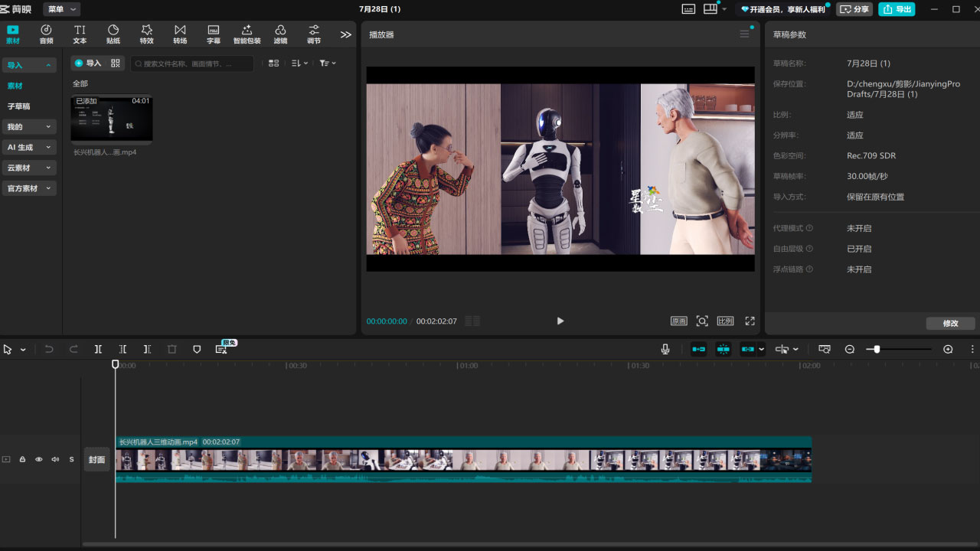Switch to the 文本 (text) tab
This screenshot has width=980, height=551.
[80, 34]
